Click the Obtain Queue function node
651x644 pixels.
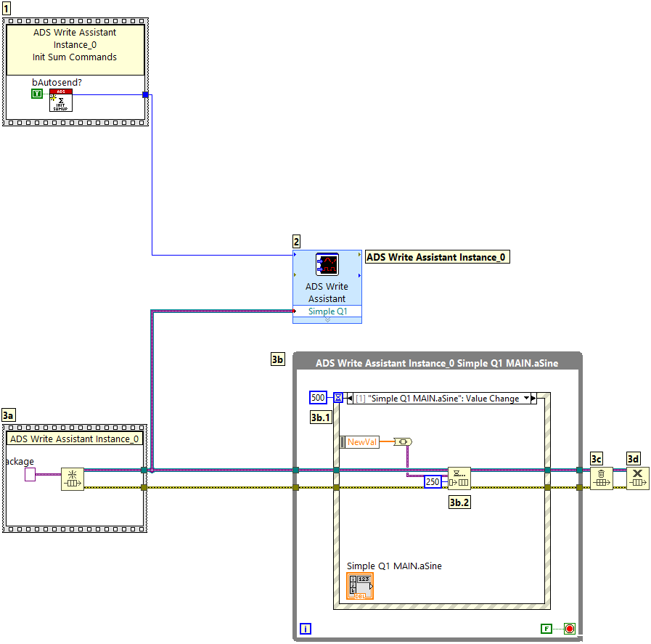pos(73,479)
